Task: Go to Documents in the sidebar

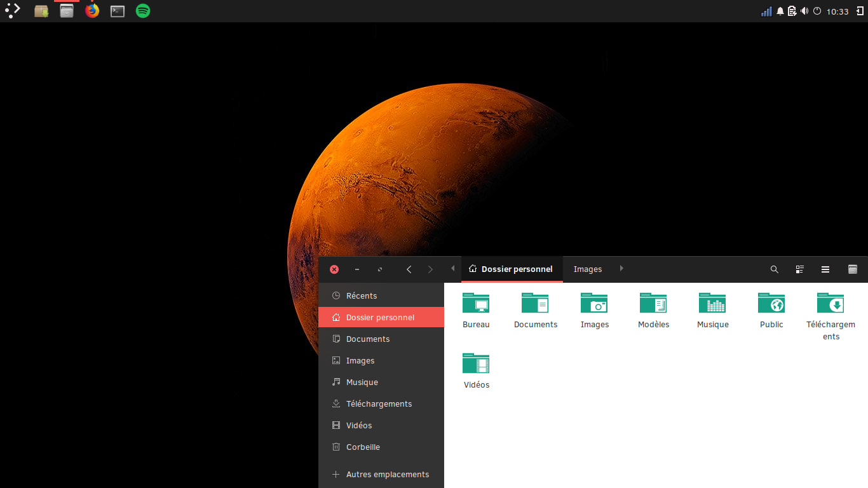Action: [381, 339]
